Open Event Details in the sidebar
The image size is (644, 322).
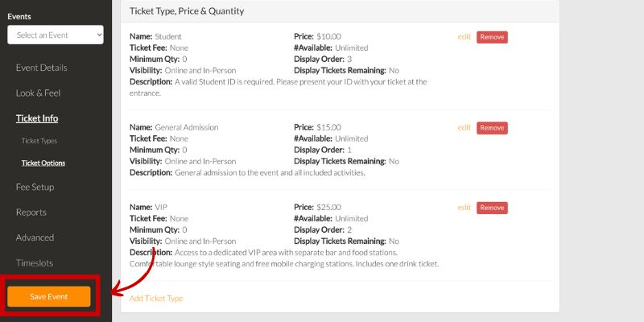[41, 68]
